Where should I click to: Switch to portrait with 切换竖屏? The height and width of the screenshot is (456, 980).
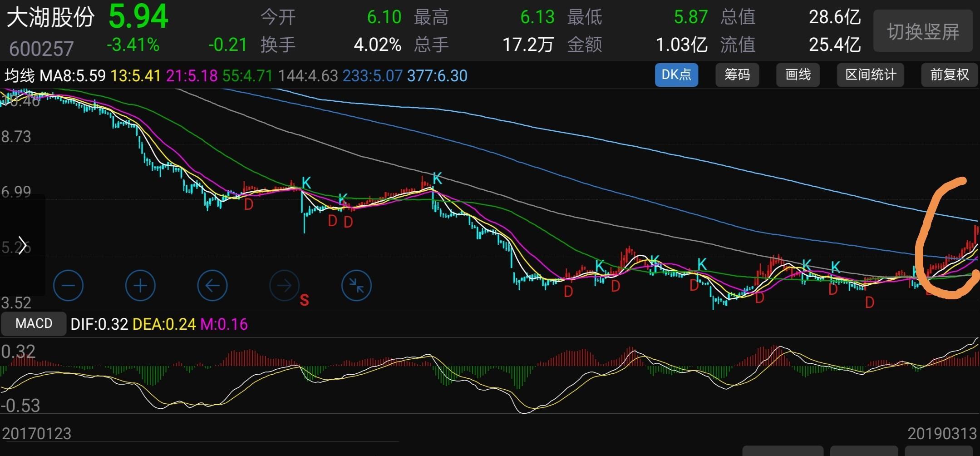point(923,31)
